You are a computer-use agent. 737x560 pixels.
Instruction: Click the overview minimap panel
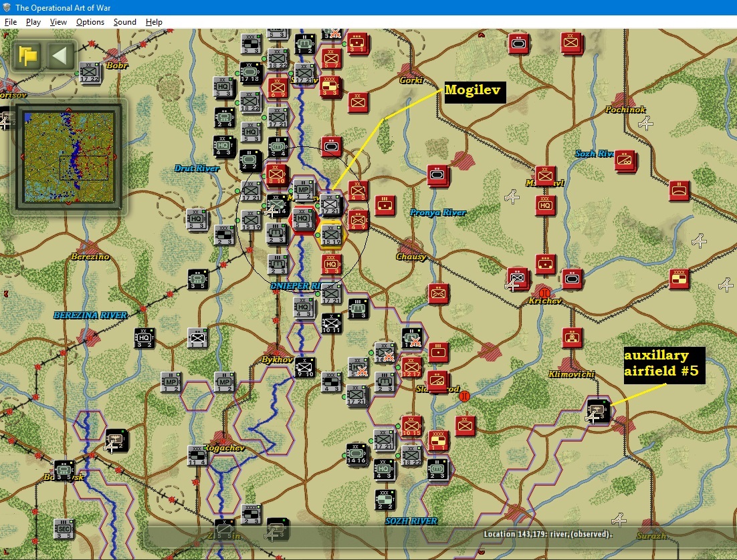[x=69, y=157]
